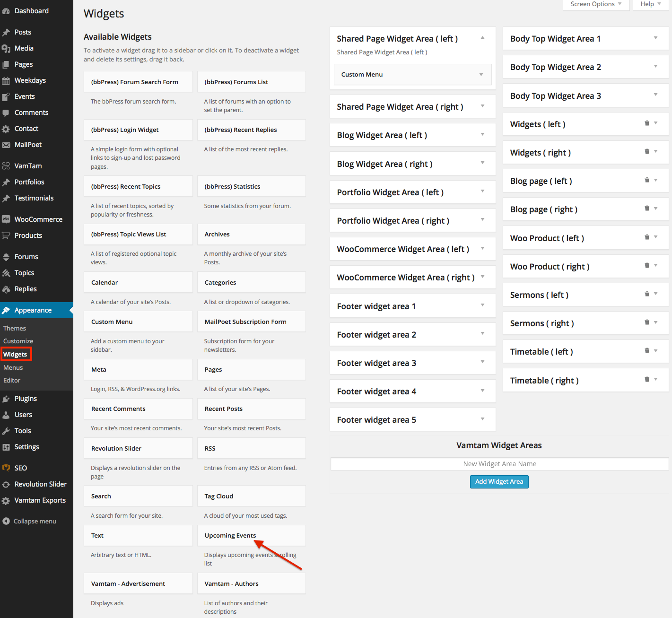Image resolution: width=672 pixels, height=618 pixels.
Task: Select the Recent Comments widget
Action: coord(139,409)
